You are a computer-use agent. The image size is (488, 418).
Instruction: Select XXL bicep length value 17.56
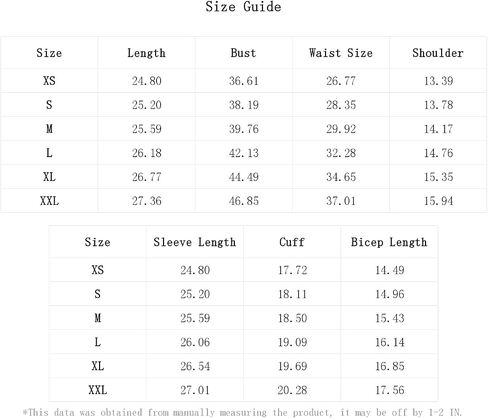click(390, 390)
